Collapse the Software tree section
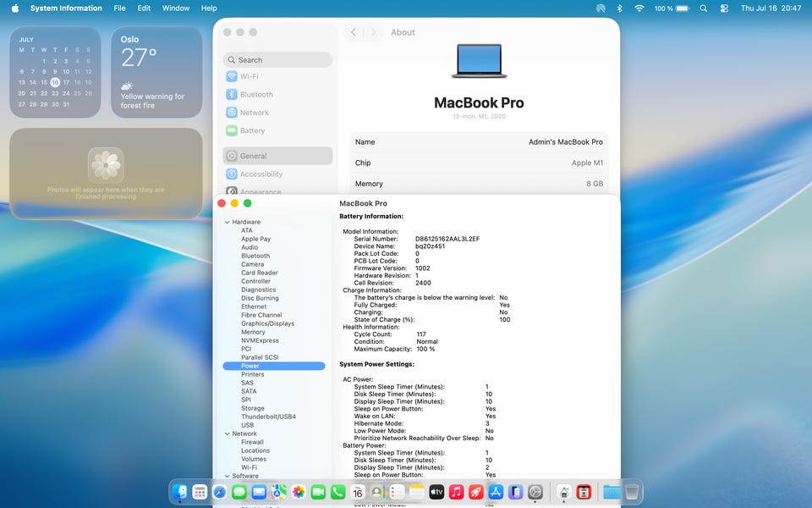This screenshot has width=812, height=508. tap(228, 476)
